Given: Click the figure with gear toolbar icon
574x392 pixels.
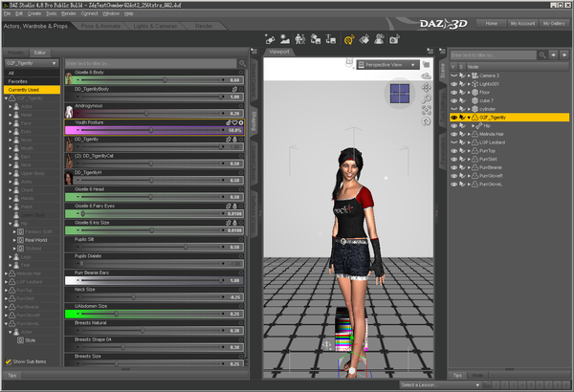Looking at the screenshot, I should coord(379,39).
